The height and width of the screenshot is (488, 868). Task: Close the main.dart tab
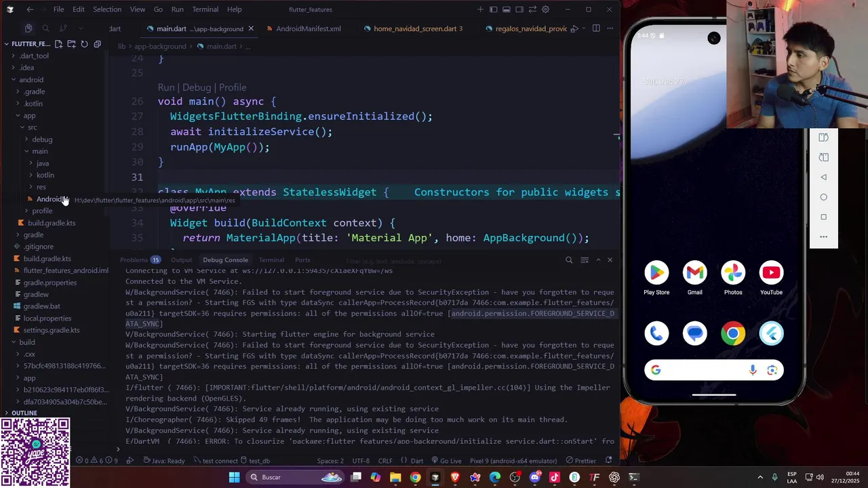pos(251,28)
